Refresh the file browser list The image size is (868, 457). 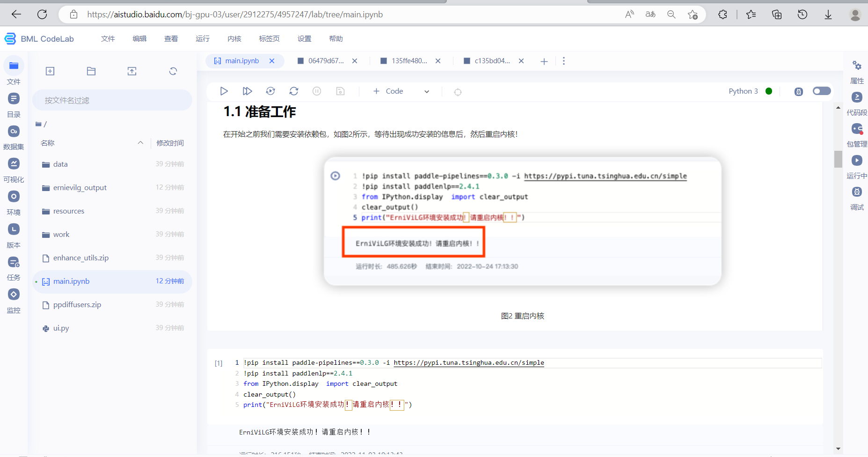173,71
